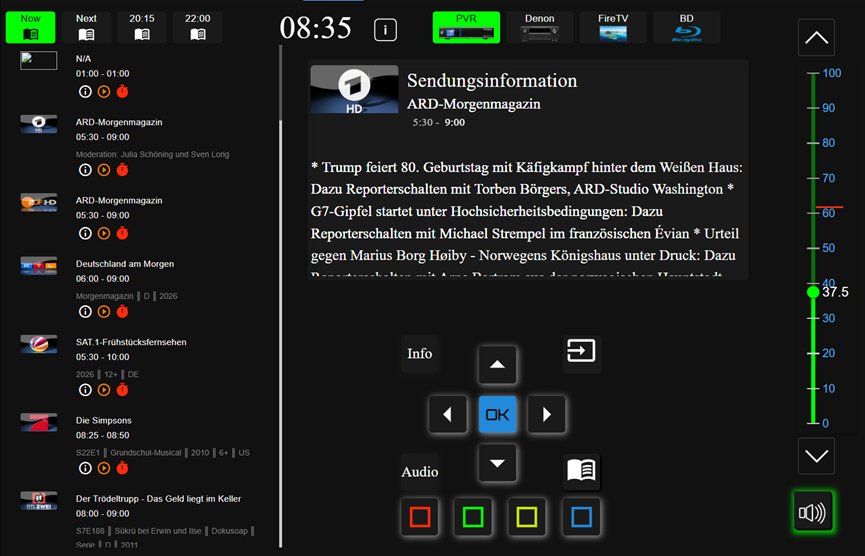Click the volume down chevron
The image size is (865, 556).
tap(816, 456)
